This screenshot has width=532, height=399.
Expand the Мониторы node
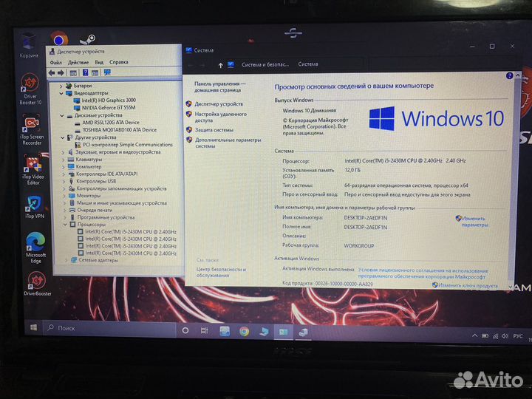(x=64, y=196)
